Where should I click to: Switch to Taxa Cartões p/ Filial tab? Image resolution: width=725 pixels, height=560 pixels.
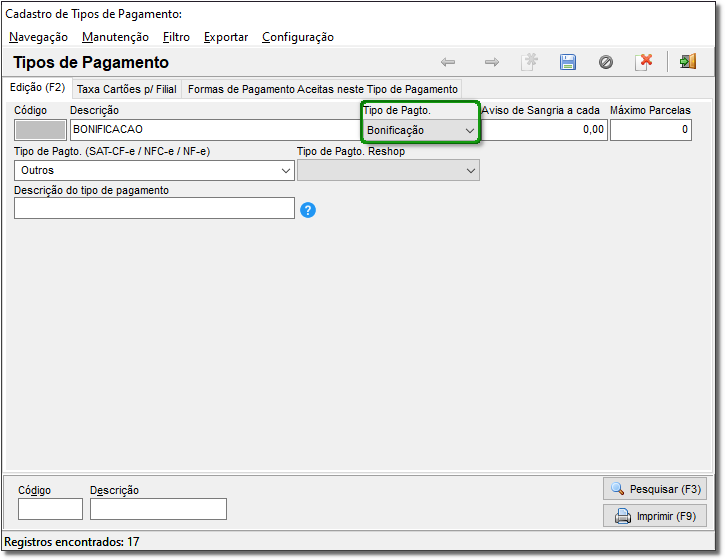(x=127, y=89)
